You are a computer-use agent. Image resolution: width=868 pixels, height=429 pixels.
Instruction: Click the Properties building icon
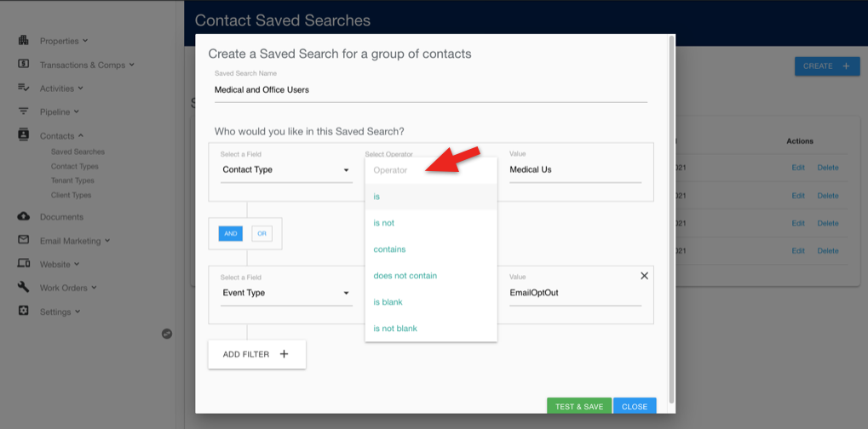coord(23,40)
